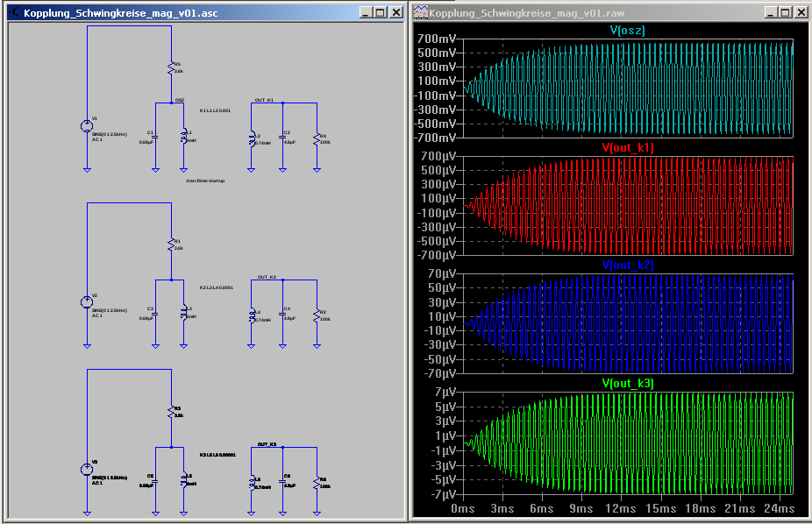Click the OUT_K1 net label

point(264,100)
